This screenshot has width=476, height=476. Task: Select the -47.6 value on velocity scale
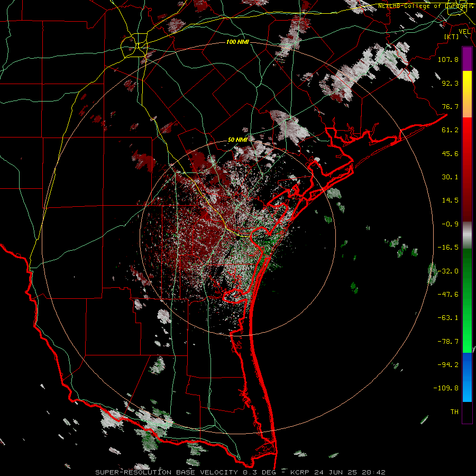(448, 295)
